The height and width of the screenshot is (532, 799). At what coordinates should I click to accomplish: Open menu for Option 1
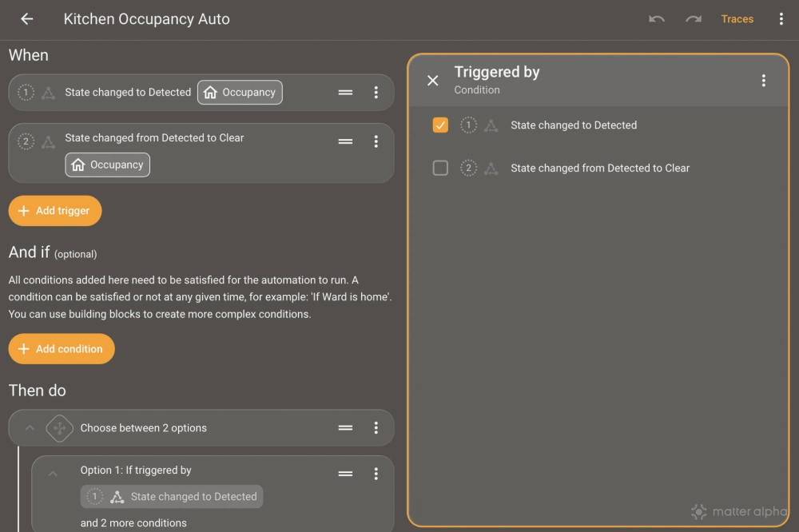click(376, 474)
